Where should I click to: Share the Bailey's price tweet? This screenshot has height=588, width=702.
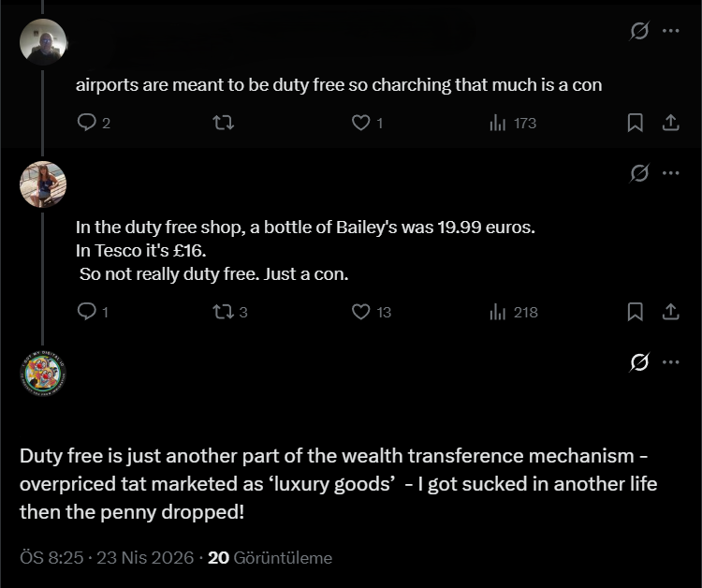670,312
